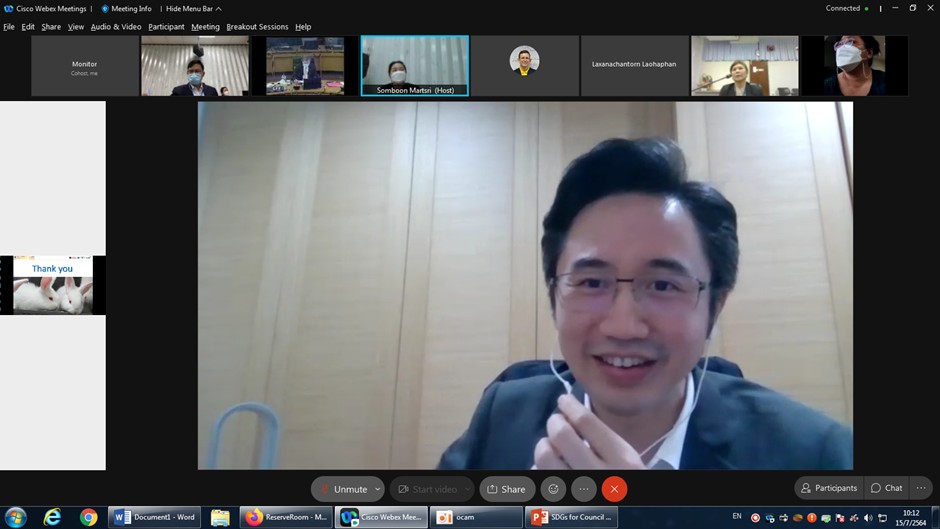Open the Participants panel
This screenshot has width=940, height=529.
click(829, 488)
